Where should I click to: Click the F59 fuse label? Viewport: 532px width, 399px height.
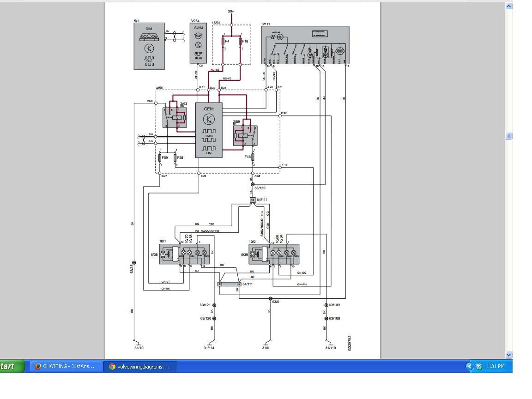(x=164, y=158)
